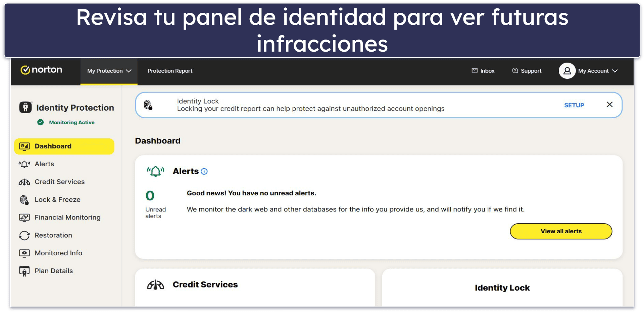Screen dimensions: 644x312
Task: Open the Protection Report tab
Action: (170, 71)
